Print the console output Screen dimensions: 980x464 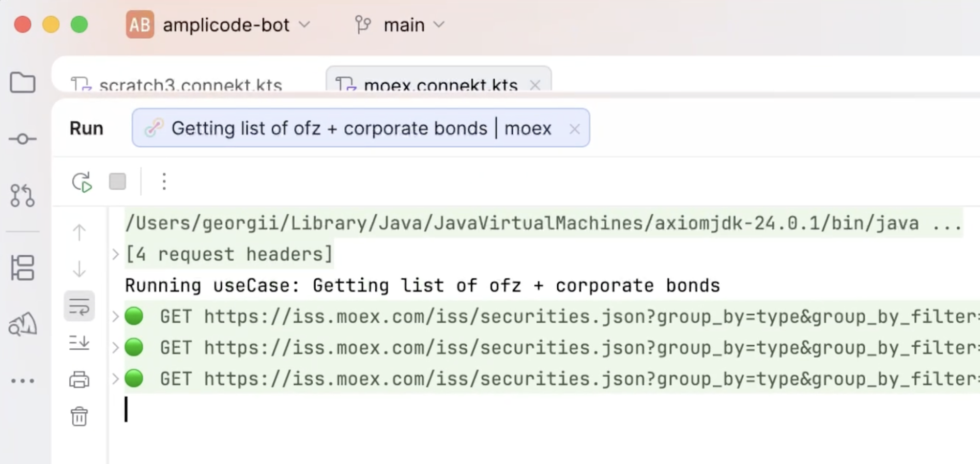coord(79,380)
